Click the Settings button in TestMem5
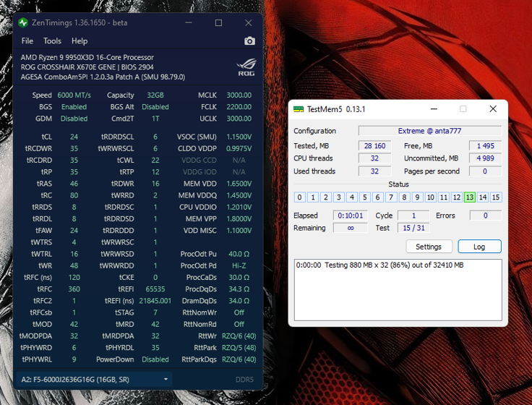This screenshot has height=405, width=532. tap(429, 247)
